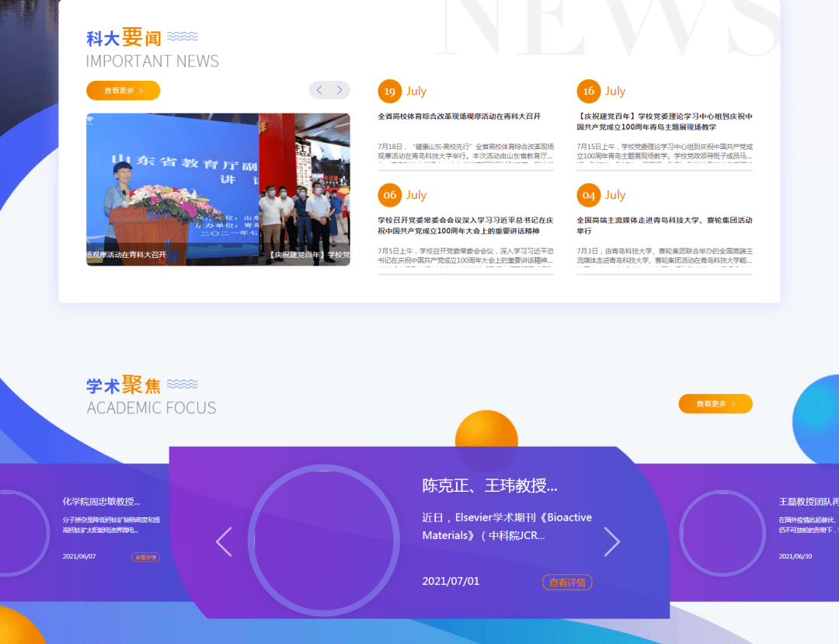Click title 陈克正、王玮教授... in center card

489,486
